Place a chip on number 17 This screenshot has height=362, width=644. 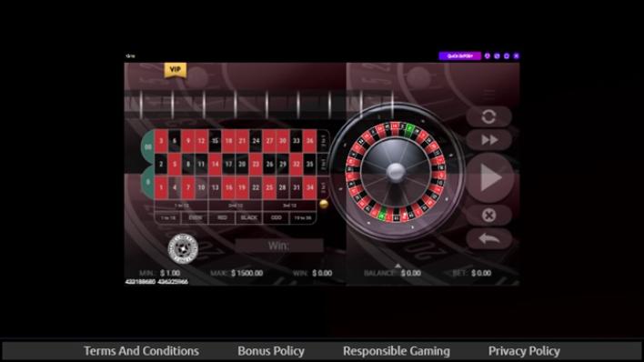(228, 164)
